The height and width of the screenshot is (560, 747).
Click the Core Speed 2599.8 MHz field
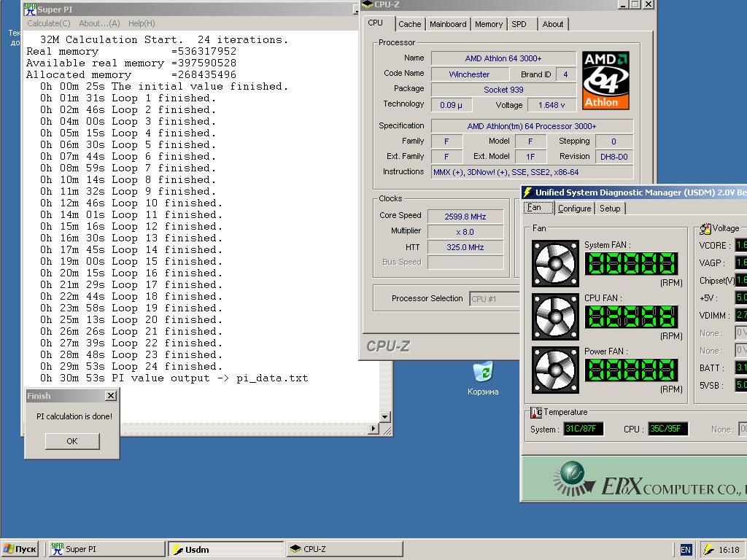point(465,216)
